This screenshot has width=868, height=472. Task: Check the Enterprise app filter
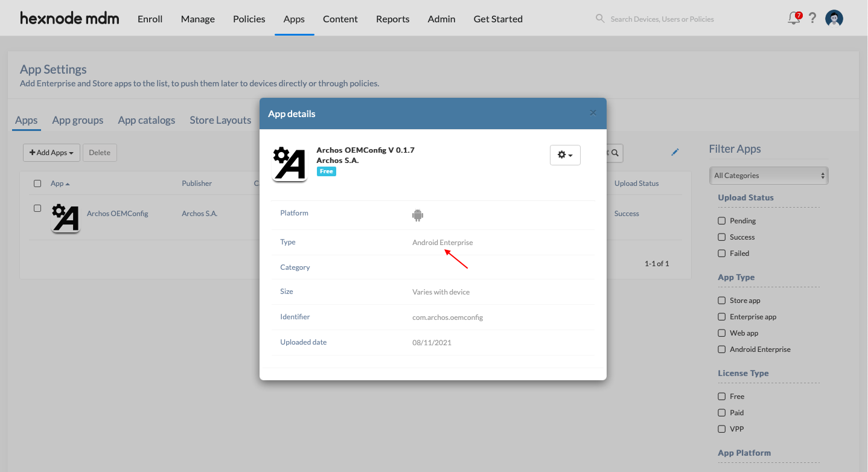coord(722,317)
